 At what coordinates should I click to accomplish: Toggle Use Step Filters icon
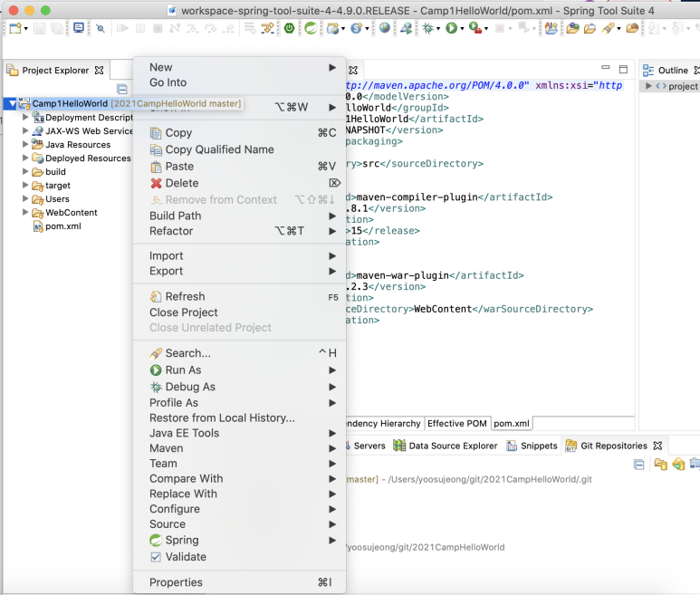[268, 29]
